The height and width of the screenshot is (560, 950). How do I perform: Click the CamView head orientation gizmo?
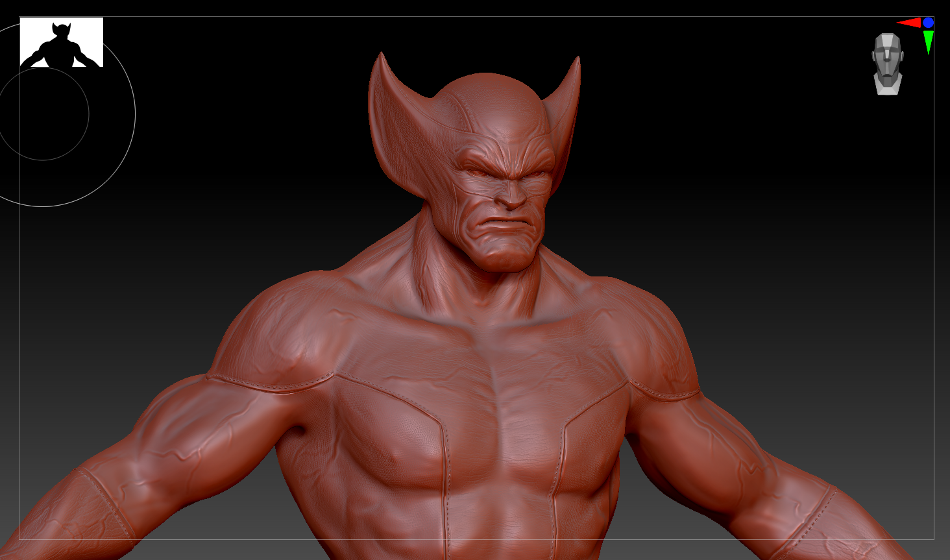pyautogui.click(x=888, y=64)
